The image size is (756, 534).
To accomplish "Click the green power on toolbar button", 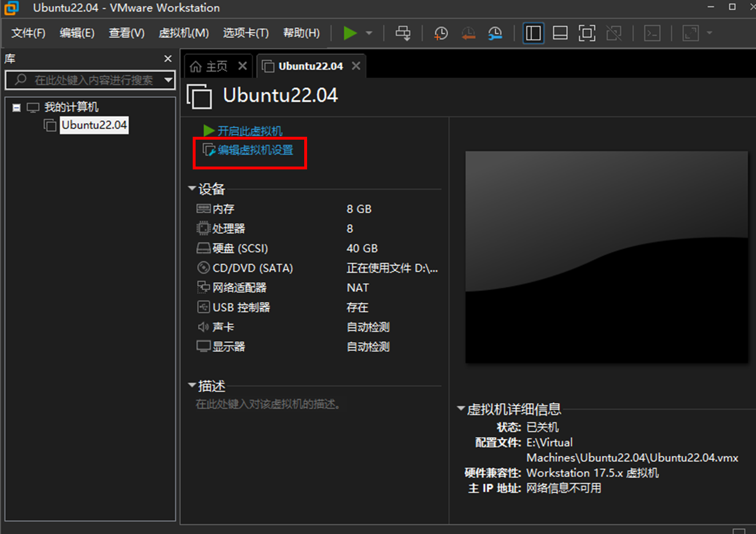I will (350, 33).
